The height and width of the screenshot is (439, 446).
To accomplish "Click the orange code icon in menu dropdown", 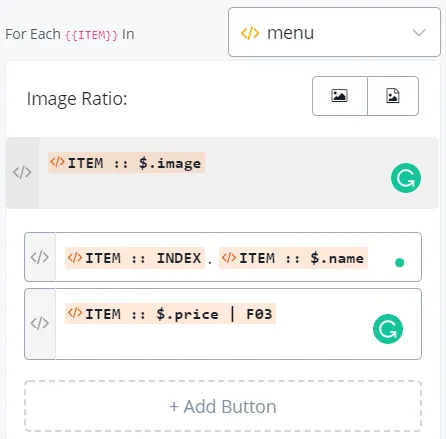I will pyautogui.click(x=250, y=33).
